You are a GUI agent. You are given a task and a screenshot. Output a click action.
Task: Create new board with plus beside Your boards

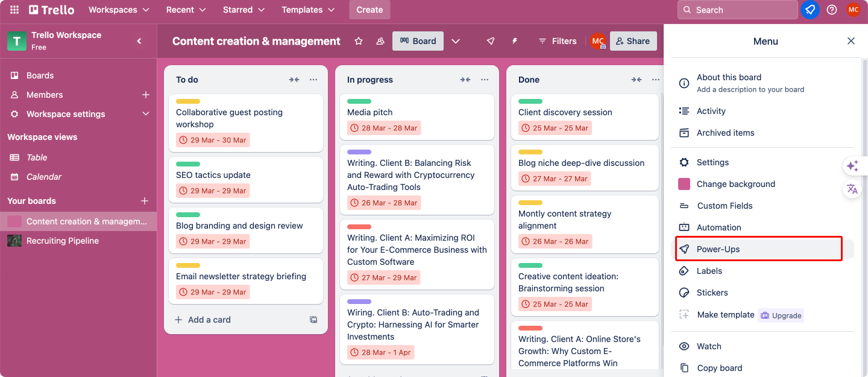tap(145, 201)
